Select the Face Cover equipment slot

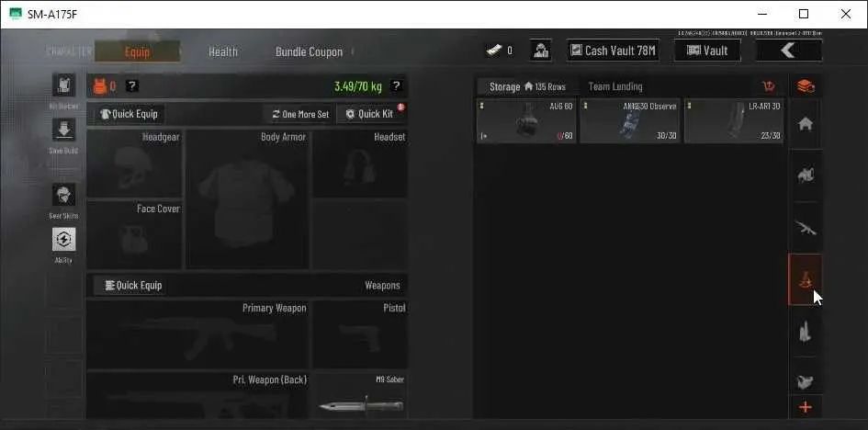click(134, 234)
